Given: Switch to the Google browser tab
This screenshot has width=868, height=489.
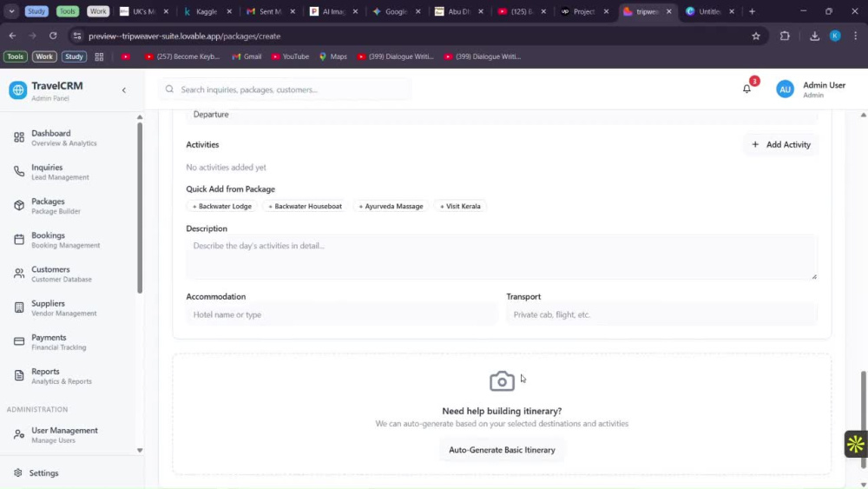Looking at the screenshot, I should tap(396, 11).
